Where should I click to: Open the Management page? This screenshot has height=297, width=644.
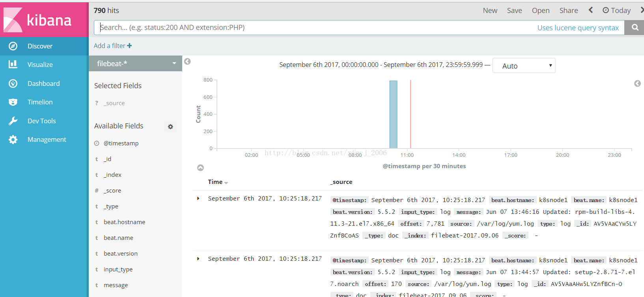47,139
